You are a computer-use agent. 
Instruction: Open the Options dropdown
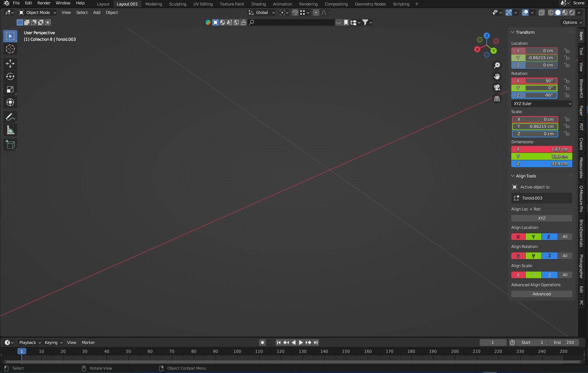click(x=572, y=22)
